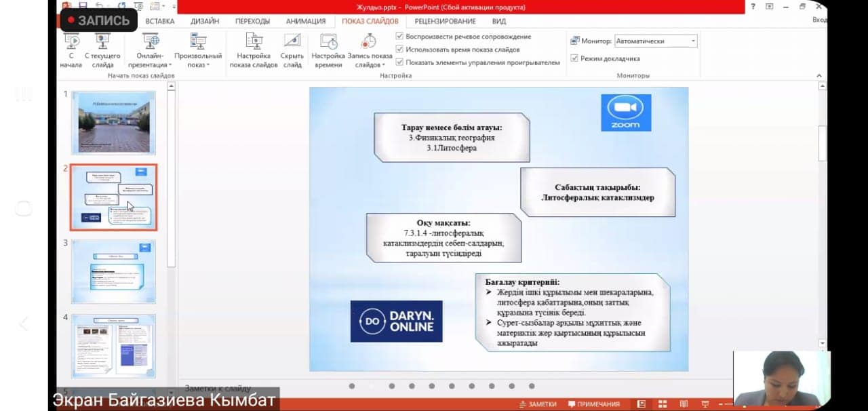The image size is (868, 411).
Task: Click the DARYN.ONLINE logo on the slide
Action: [397, 321]
